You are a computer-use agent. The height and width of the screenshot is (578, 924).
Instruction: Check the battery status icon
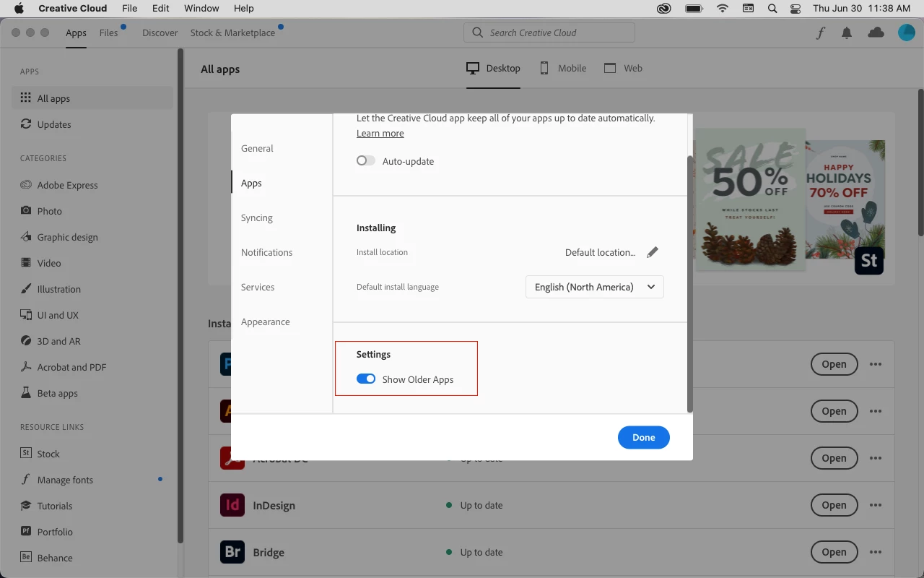tap(694, 9)
